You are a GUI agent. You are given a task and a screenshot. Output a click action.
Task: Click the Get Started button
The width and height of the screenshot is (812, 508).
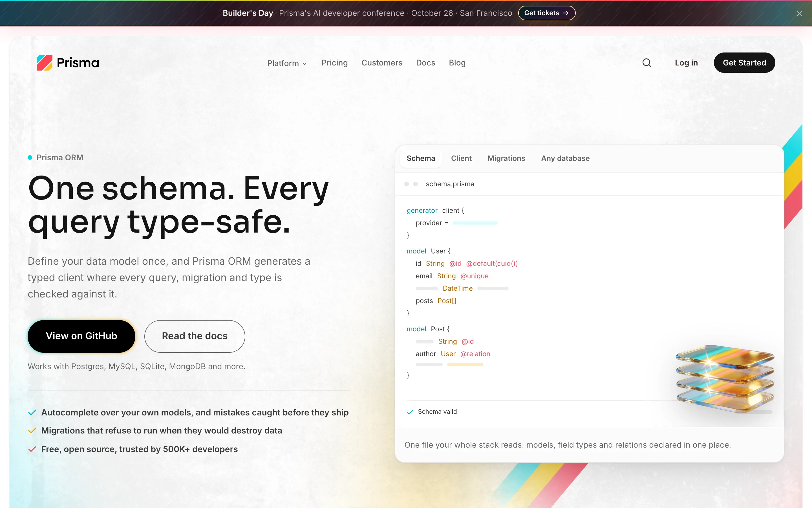click(x=744, y=63)
